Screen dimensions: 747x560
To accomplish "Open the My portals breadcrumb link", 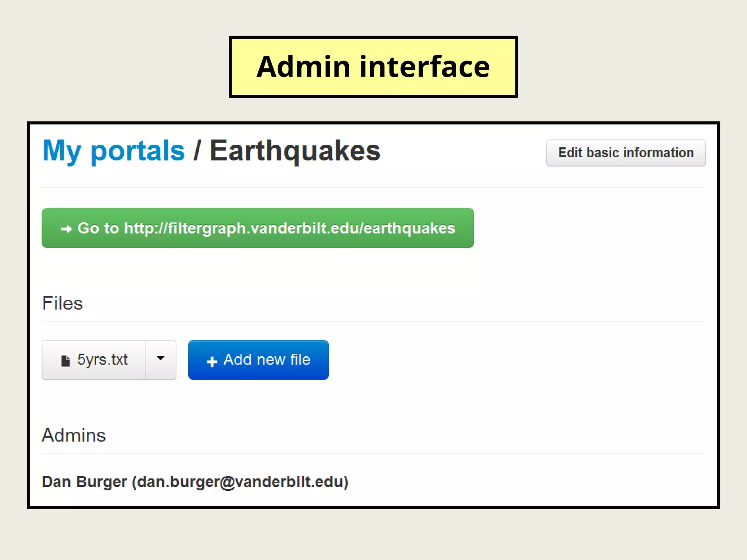I will 113,151.
